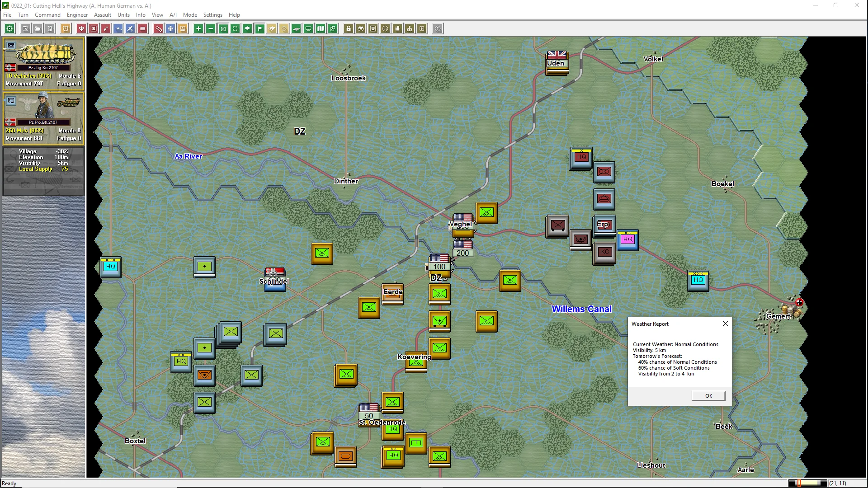Toggle the crossed-box unit display icon

pyautogui.click(x=223, y=29)
